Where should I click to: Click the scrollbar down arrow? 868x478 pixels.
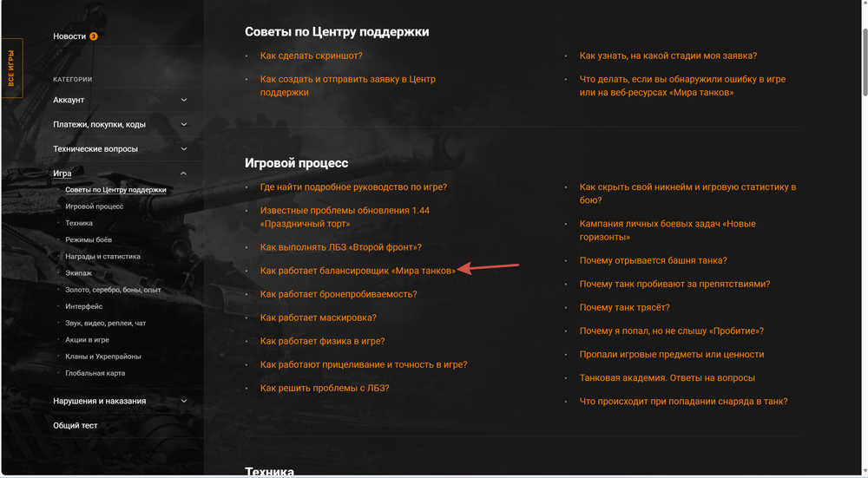tap(864, 469)
